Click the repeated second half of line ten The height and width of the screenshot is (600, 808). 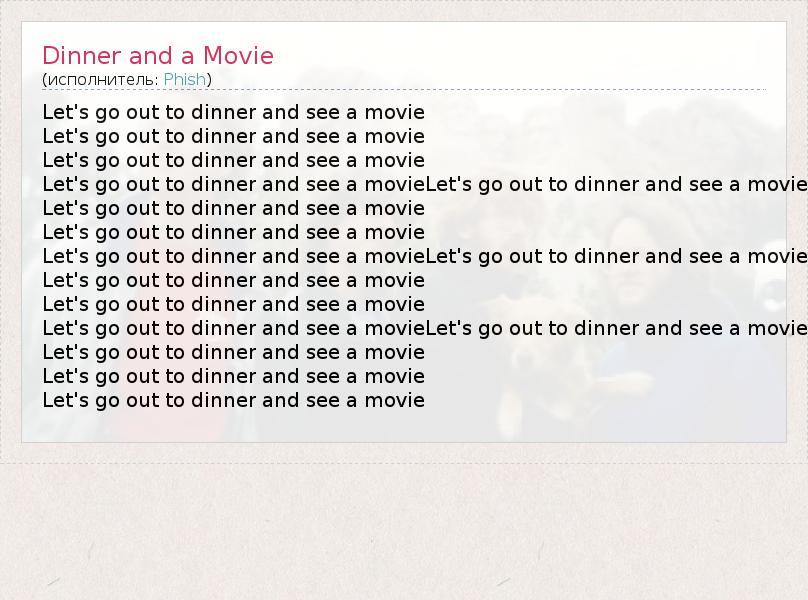pos(616,328)
